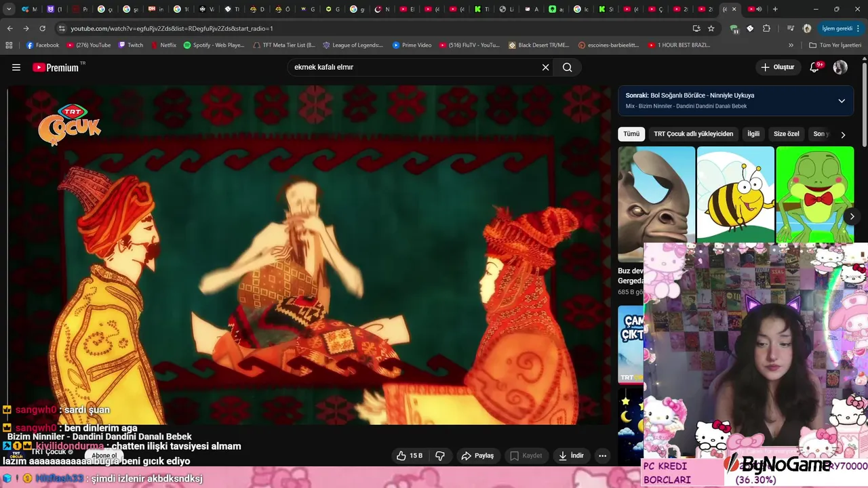Open League of Legends bookmark
868x488 pixels.
(353, 45)
